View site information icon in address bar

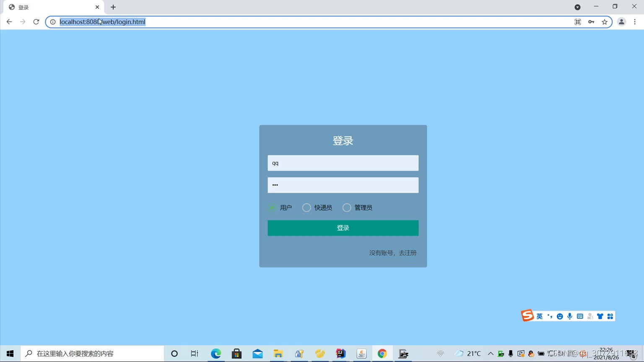pos(53,22)
